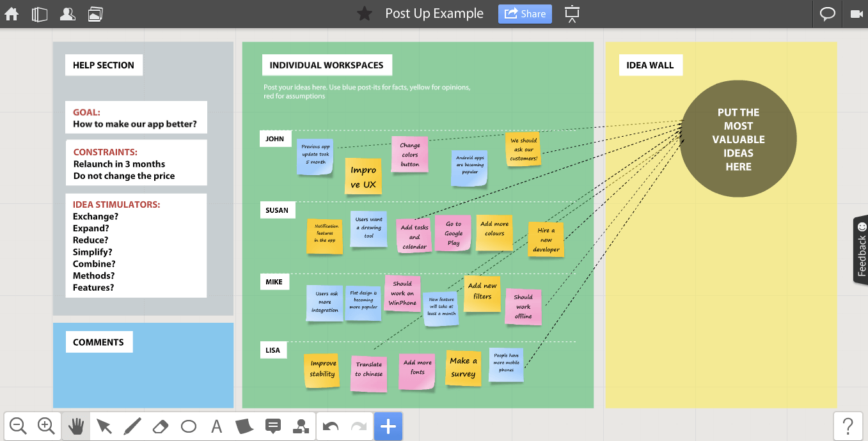Select the Hand pan tool
The width and height of the screenshot is (868, 441).
(75, 426)
